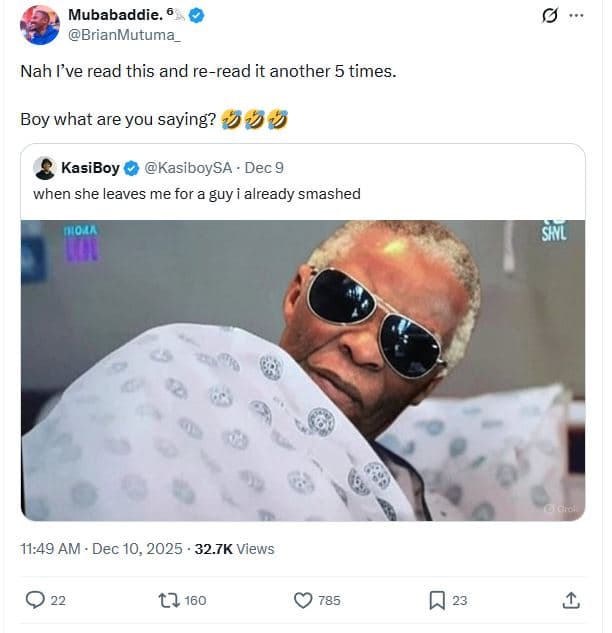
Task: Open the Grok icon at top right
Action: tap(548, 17)
